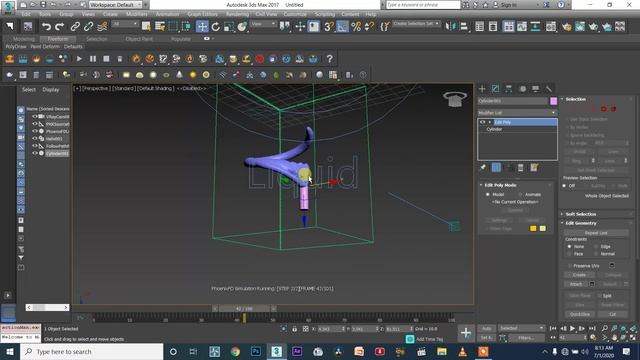
Task: Activate the Select and Link tool
Action: click(75, 27)
